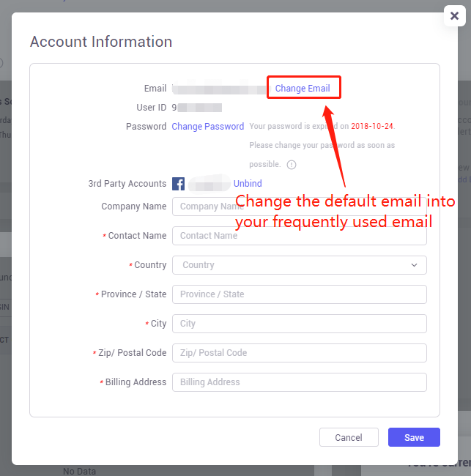
Task: Save the account information
Action: pyautogui.click(x=414, y=437)
